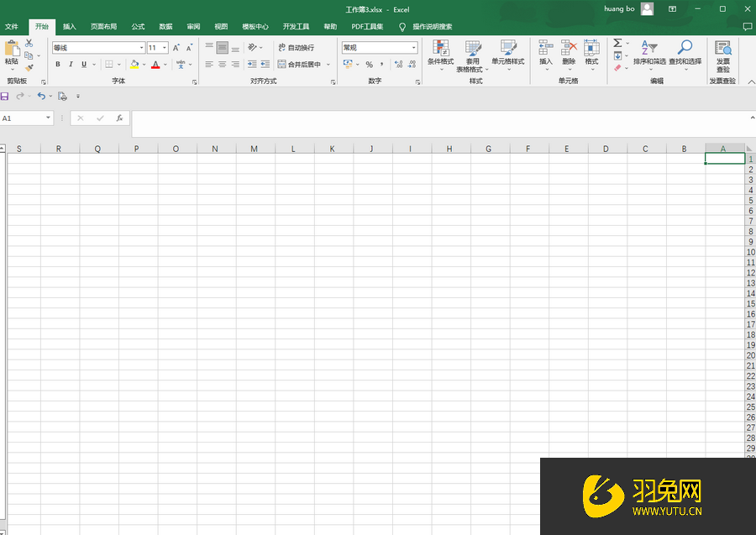Viewport: 756px width, 535px height.
Task: Open the Name Box dropdown arrow
Action: click(x=48, y=118)
